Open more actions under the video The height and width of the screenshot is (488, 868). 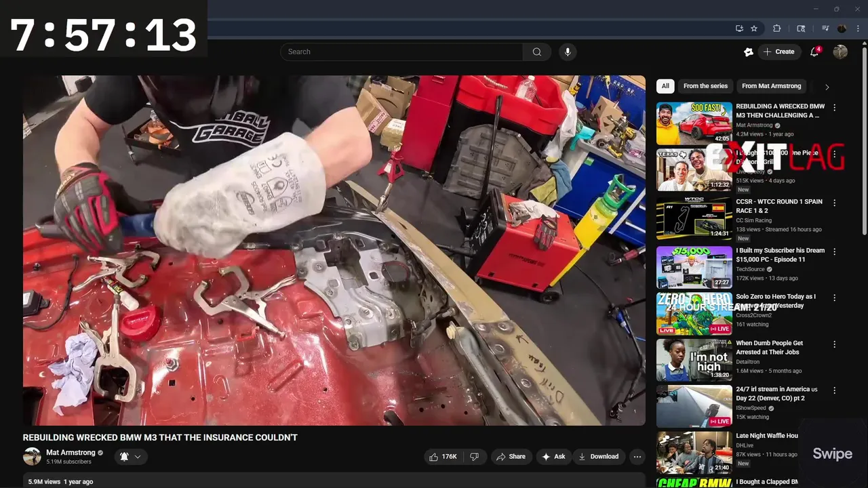(x=637, y=457)
